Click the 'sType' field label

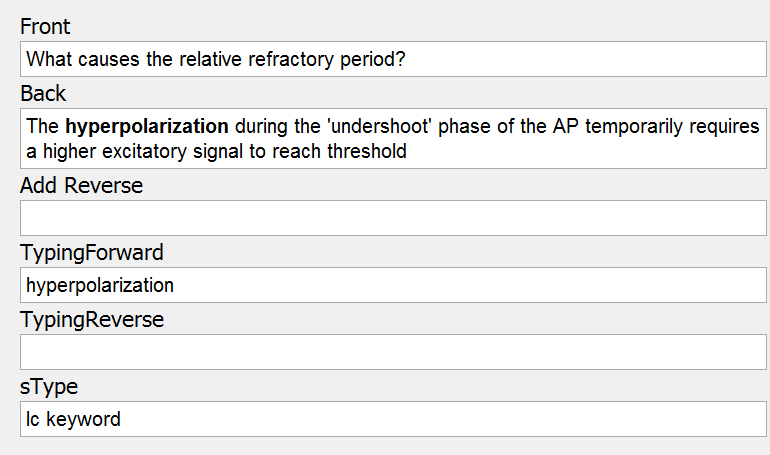(x=49, y=387)
